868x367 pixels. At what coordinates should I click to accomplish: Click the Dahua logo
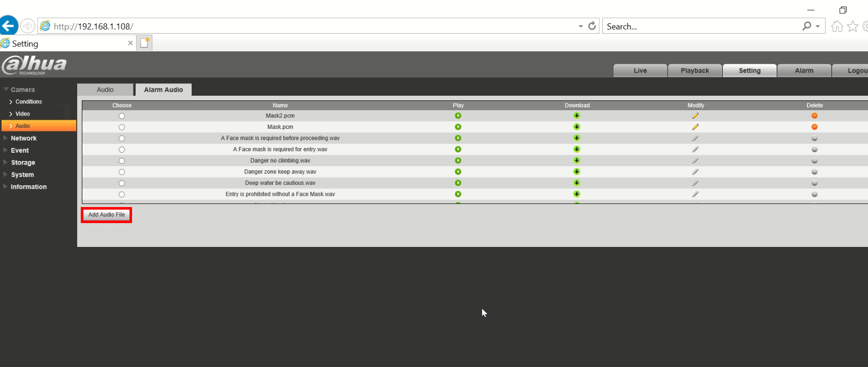(34, 65)
